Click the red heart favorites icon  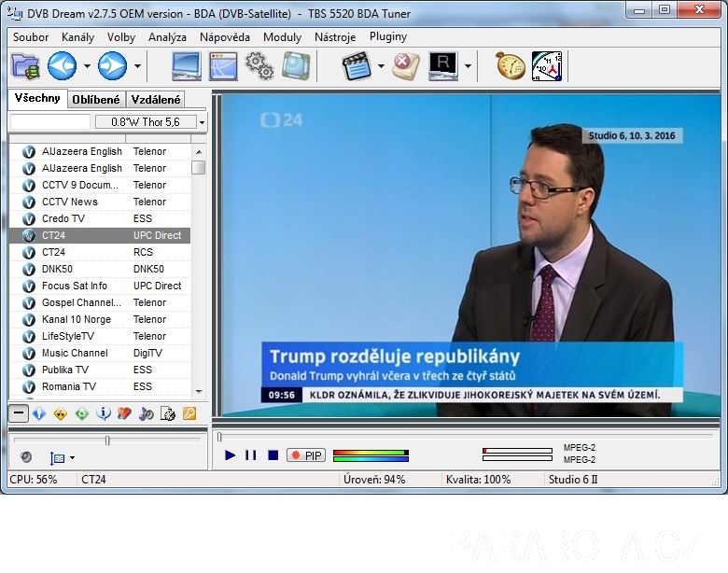[124, 413]
